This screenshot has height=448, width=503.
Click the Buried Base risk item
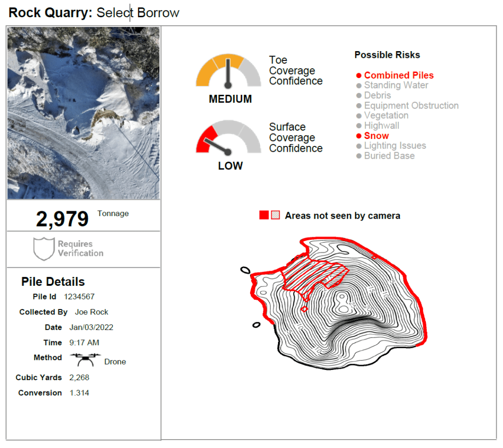[389, 156]
